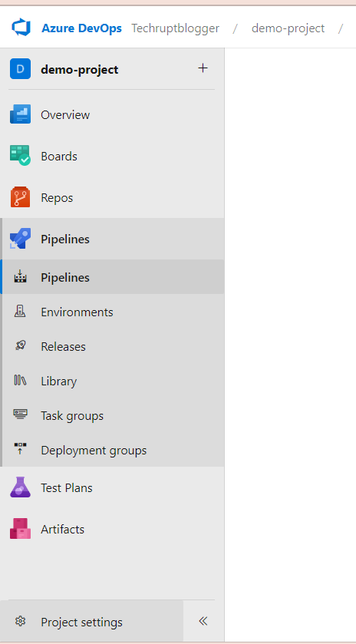356x644 pixels.
Task: Click the Techruptblogger breadcrumb link
Action: [176, 28]
